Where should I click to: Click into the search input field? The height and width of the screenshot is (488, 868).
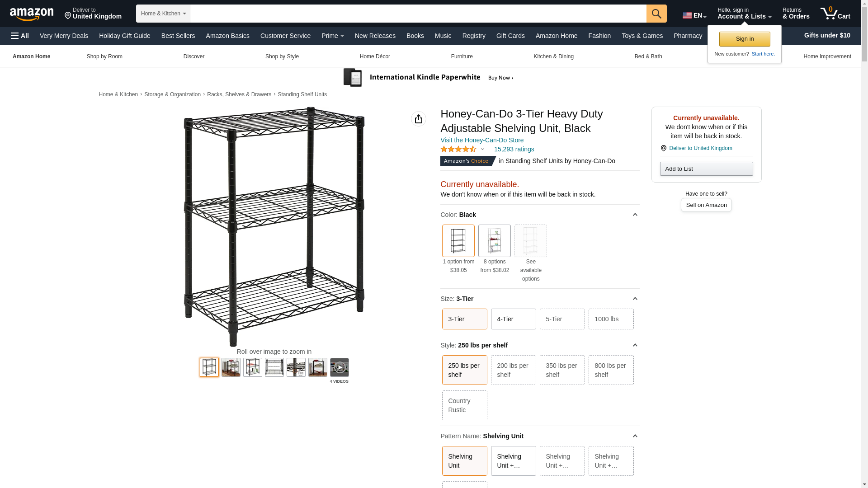(418, 14)
